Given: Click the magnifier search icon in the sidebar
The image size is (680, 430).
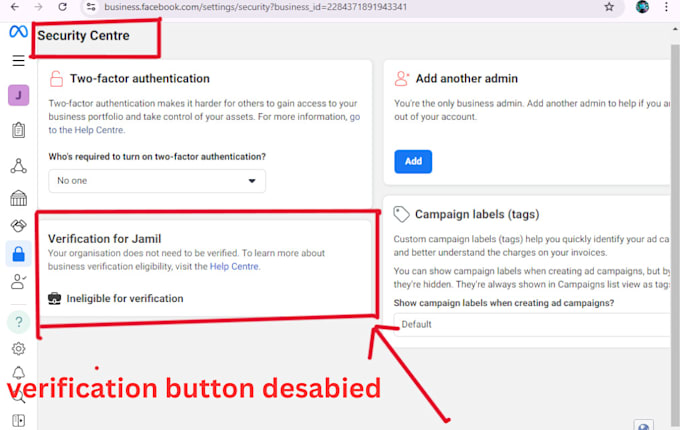Looking at the screenshot, I should tap(19, 397).
